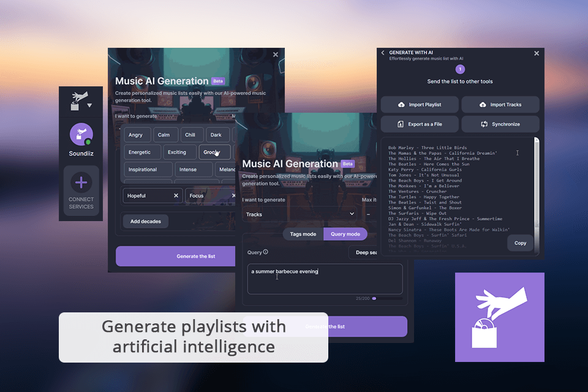
Task: Click the Import Playlist button
Action: click(x=420, y=105)
